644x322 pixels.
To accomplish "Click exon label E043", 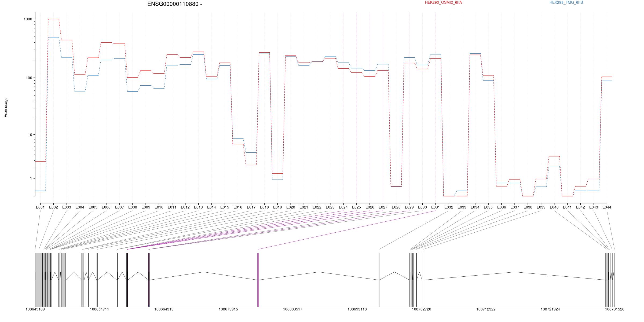I will pos(594,207).
